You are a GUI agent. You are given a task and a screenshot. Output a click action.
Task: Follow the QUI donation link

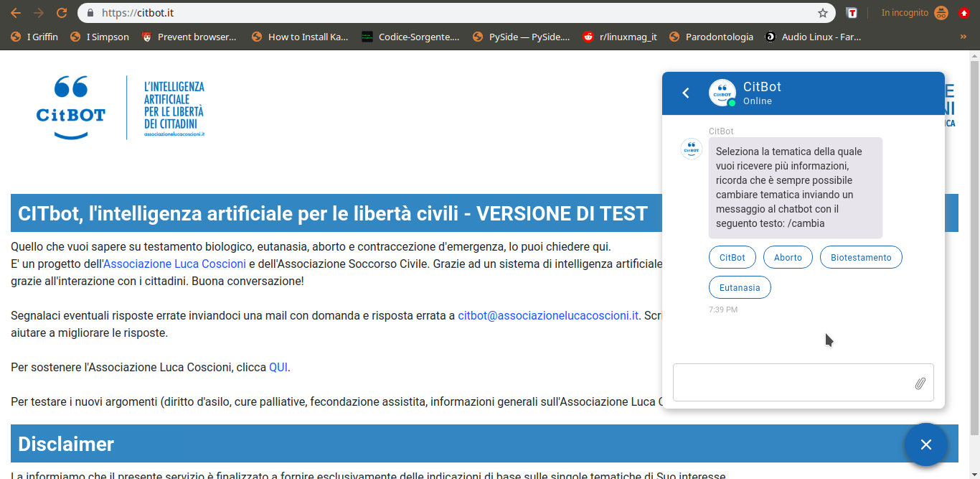278,367
